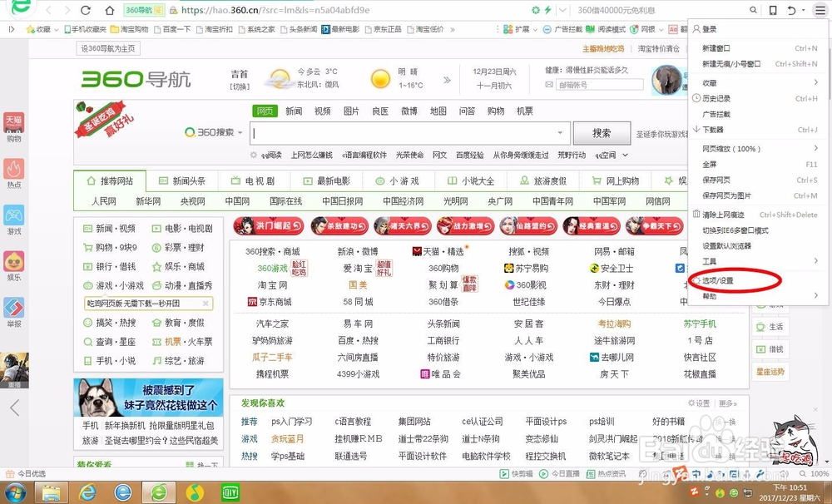
Task: Choose 历史记录 in the browser menu
Action: 716,99
